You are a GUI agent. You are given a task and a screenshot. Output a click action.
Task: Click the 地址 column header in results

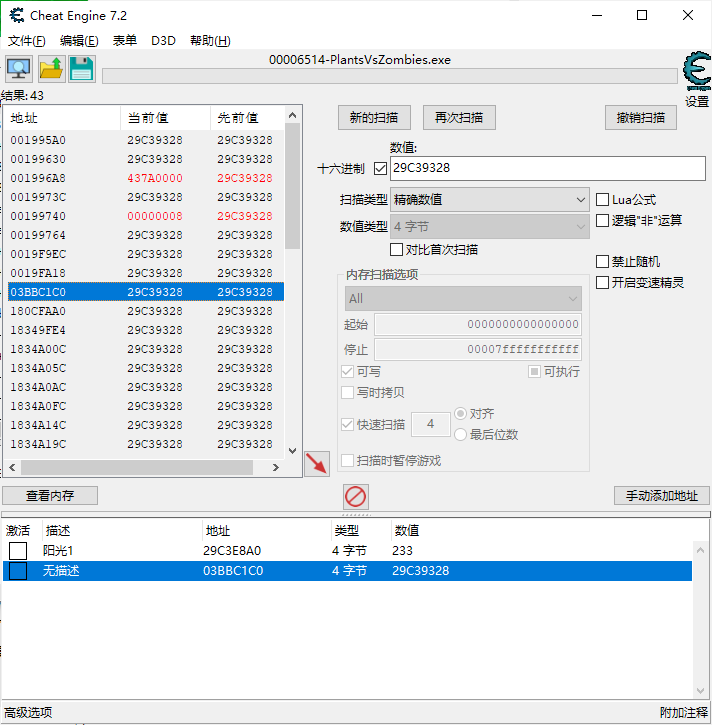pyautogui.click(x=62, y=118)
